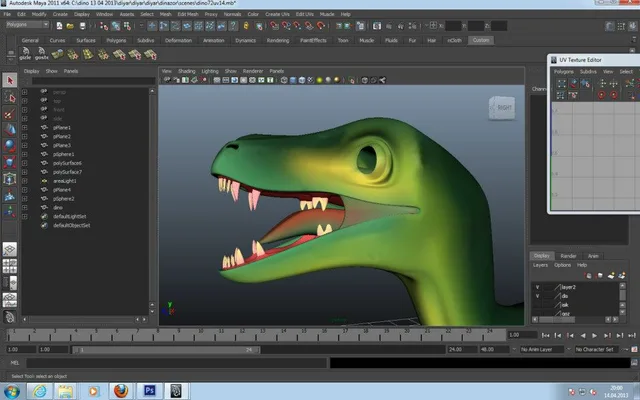Toggle Snap to curves magnet
This screenshot has height=400, width=640.
(x=286, y=26)
